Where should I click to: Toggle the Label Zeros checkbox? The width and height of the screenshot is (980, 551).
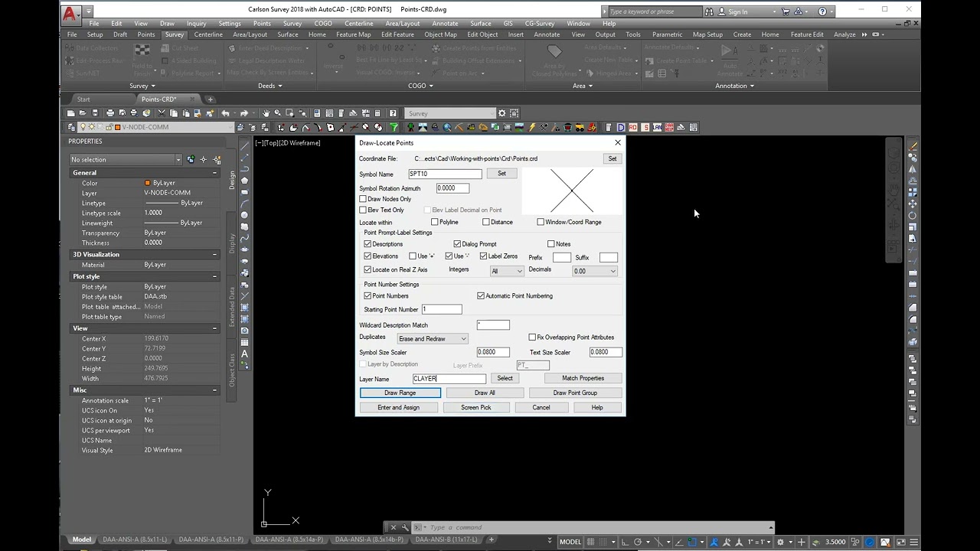pyautogui.click(x=483, y=256)
